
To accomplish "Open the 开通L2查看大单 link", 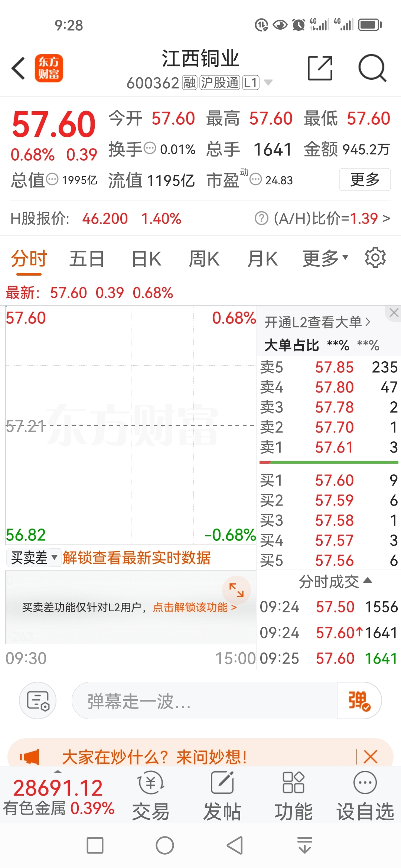I will [x=317, y=322].
